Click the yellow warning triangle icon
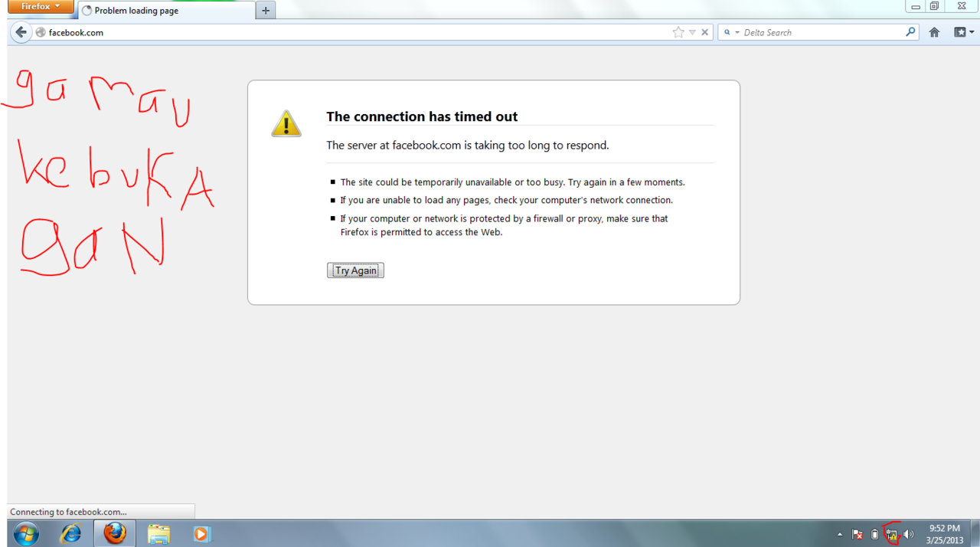 click(286, 123)
